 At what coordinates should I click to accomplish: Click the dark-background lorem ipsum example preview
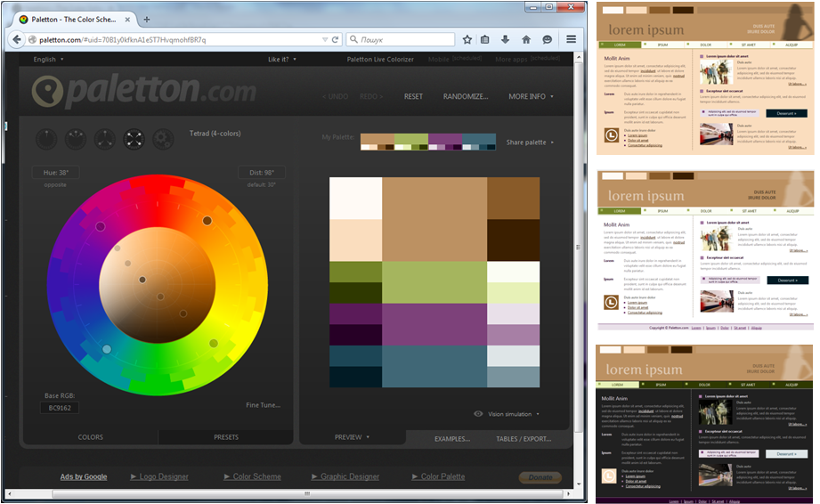pos(704,424)
